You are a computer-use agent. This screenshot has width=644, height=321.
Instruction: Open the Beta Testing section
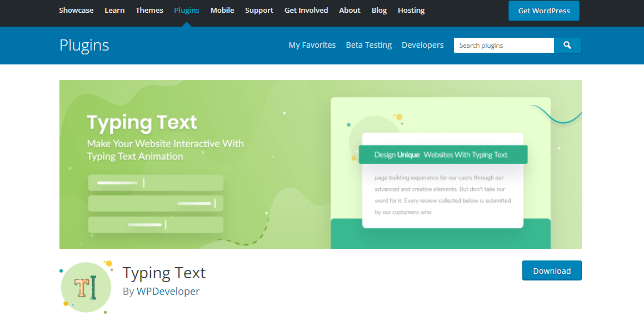(x=368, y=45)
